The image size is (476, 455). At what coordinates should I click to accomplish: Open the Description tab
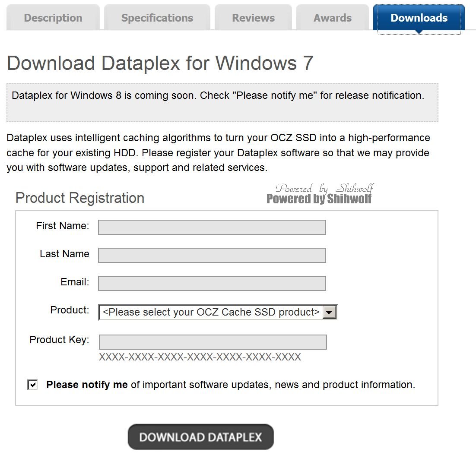[53, 18]
